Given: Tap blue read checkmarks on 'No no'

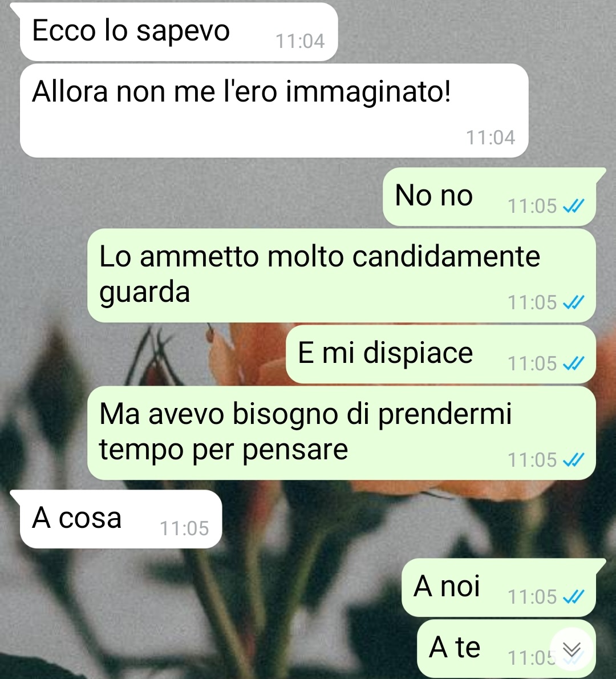Looking at the screenshot, I should click(574, 206).
